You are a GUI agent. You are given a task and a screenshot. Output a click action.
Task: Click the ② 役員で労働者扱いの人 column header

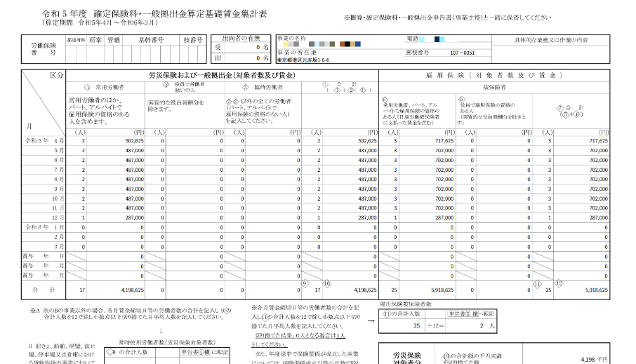pos(184,87)
